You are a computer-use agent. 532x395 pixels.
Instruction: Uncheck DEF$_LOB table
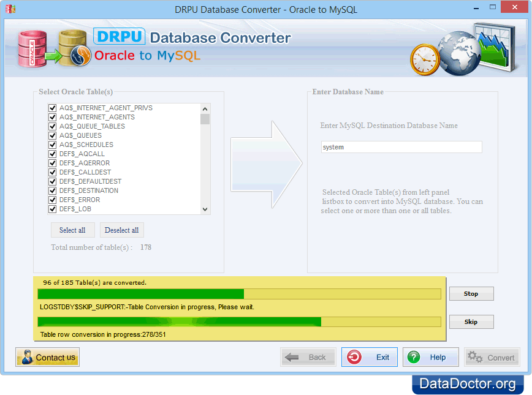[52, 209]
